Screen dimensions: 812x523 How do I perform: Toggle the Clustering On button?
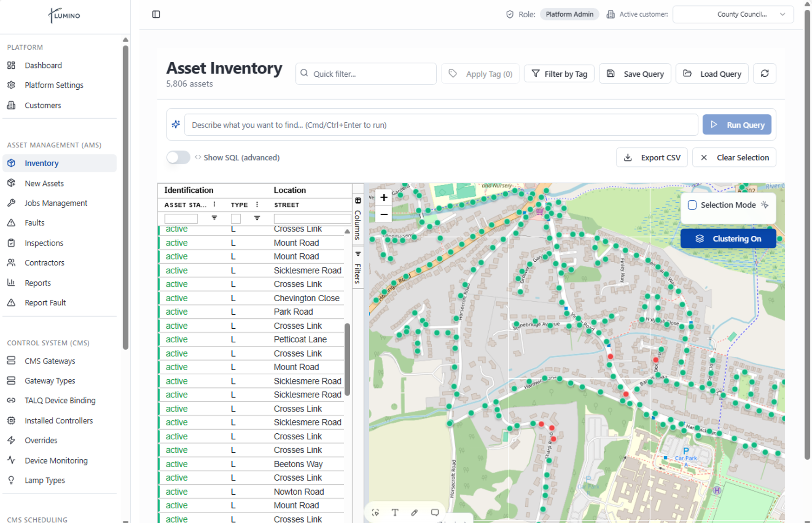[728, 238]
